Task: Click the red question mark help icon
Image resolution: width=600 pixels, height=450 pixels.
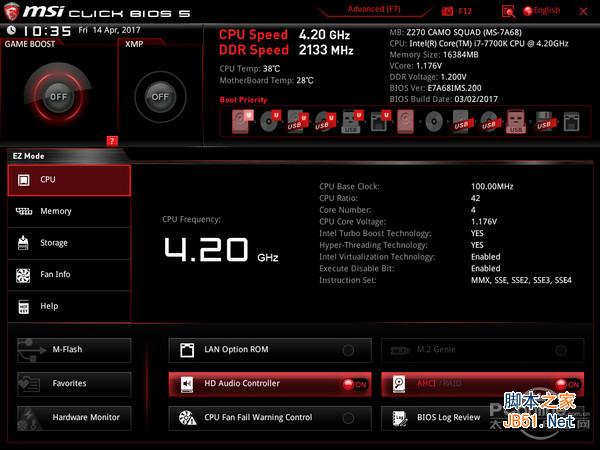Action: pos(112,141)
